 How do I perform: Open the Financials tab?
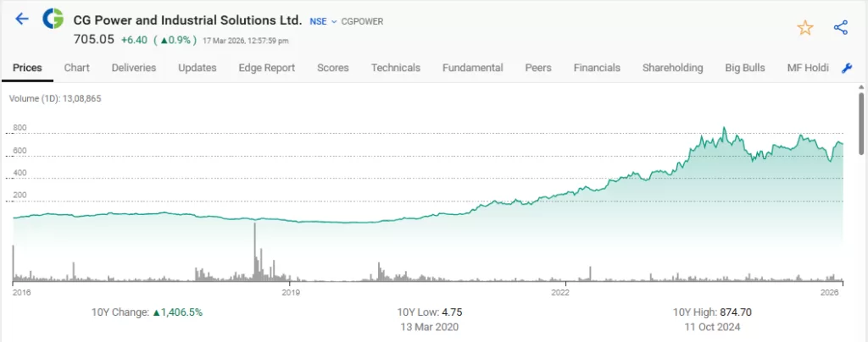597,68
